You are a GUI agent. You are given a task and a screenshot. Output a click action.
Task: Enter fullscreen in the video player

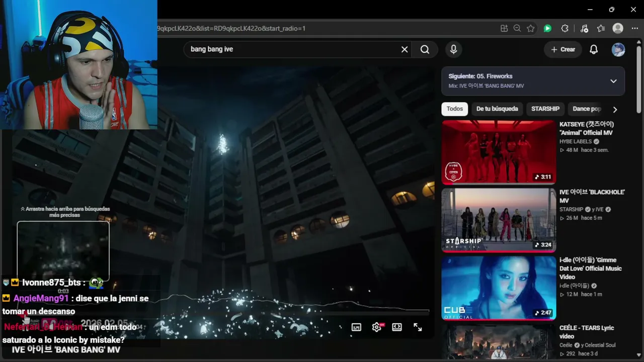pos(418,327)
